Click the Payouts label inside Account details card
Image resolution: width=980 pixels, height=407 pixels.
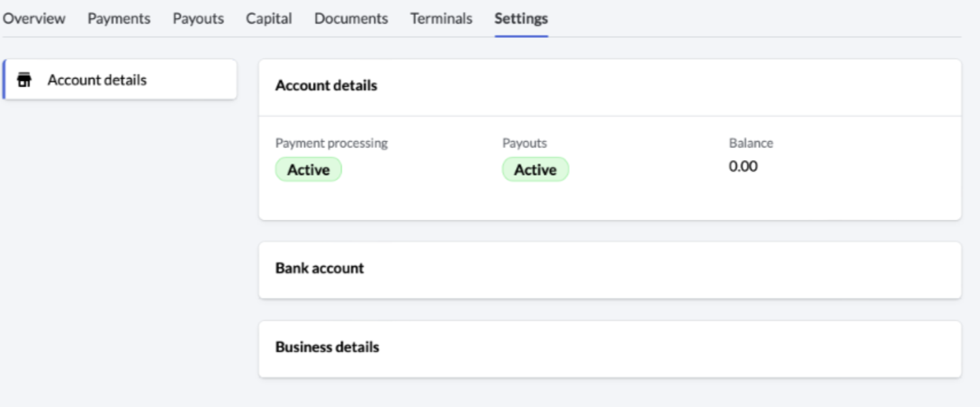(x=525, y=143)
